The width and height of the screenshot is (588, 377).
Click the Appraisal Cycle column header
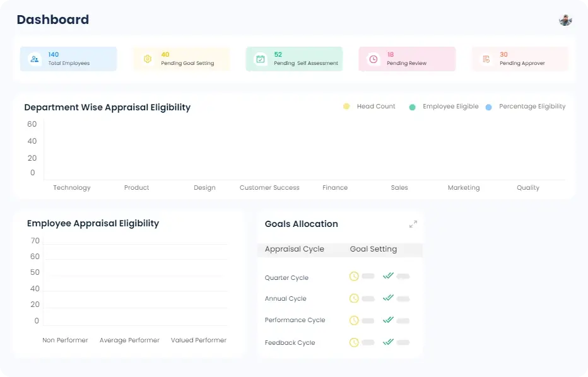295,249
